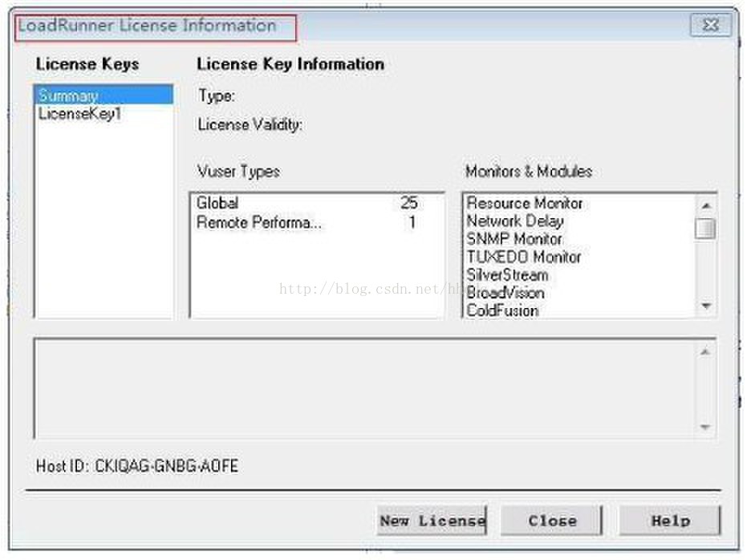Viewport: 751px width, 560px height.
Task: Select the Remote Performa... Vuser type row
Action: tap(317, 222)
